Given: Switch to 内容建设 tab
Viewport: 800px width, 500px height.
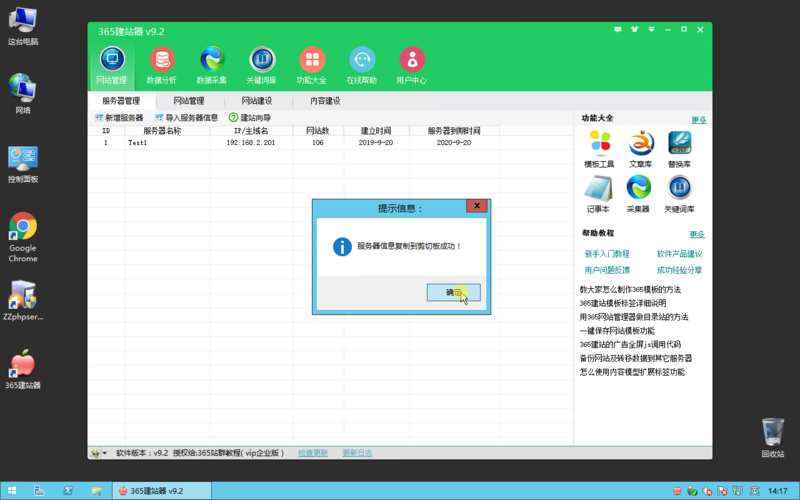Looking at the screenshot, I should [x=325, y=101].
